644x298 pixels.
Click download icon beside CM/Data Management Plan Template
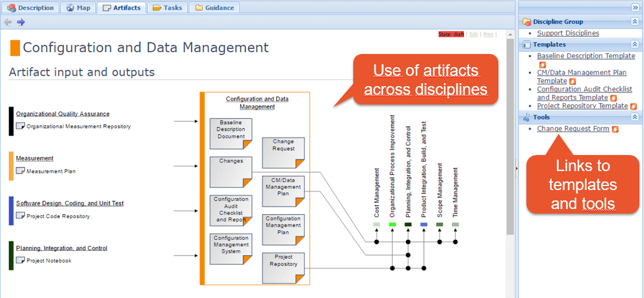(x=573, y=82)
